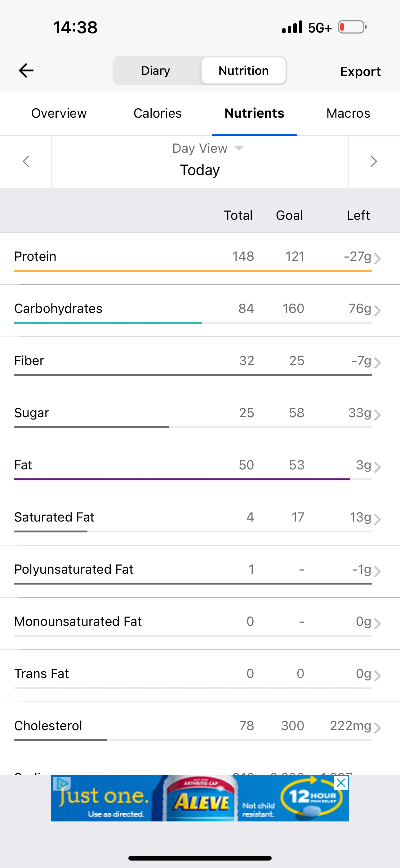Tap the back arrow icon

tap(26, 71)
